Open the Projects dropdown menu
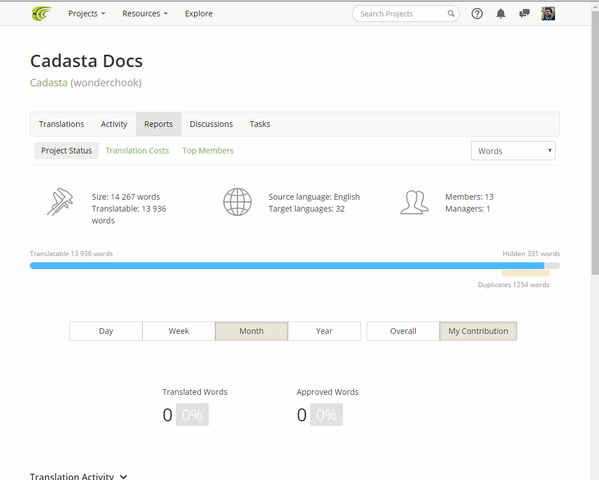 click(86, 14)
